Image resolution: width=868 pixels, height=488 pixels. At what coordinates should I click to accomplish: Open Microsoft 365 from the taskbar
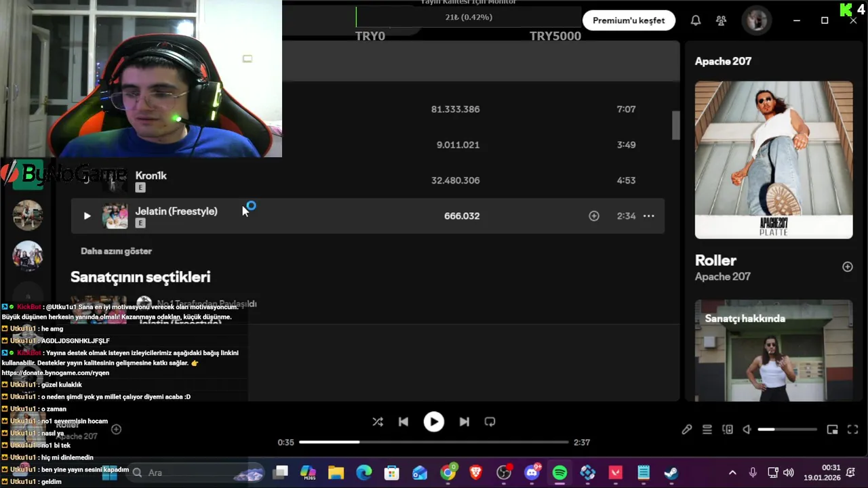coord(308,472)
